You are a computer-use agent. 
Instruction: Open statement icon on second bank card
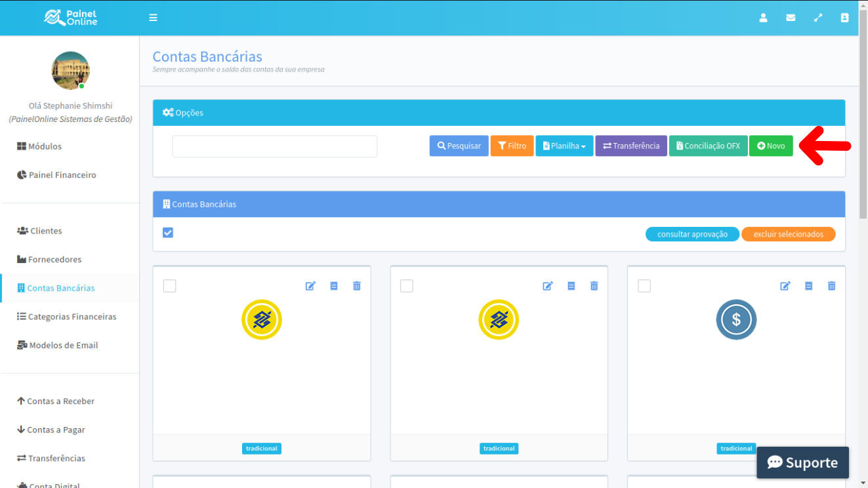[571, 286]
